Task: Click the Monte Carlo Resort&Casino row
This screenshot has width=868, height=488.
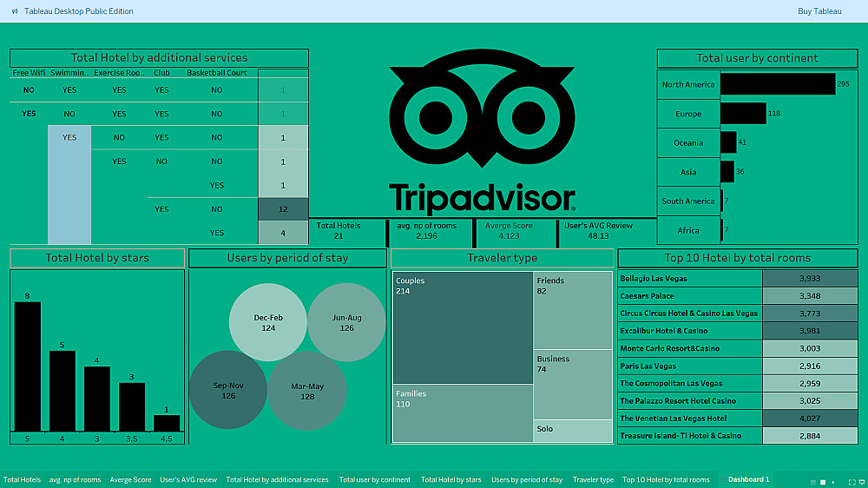Action: click(x=737, y=348)
